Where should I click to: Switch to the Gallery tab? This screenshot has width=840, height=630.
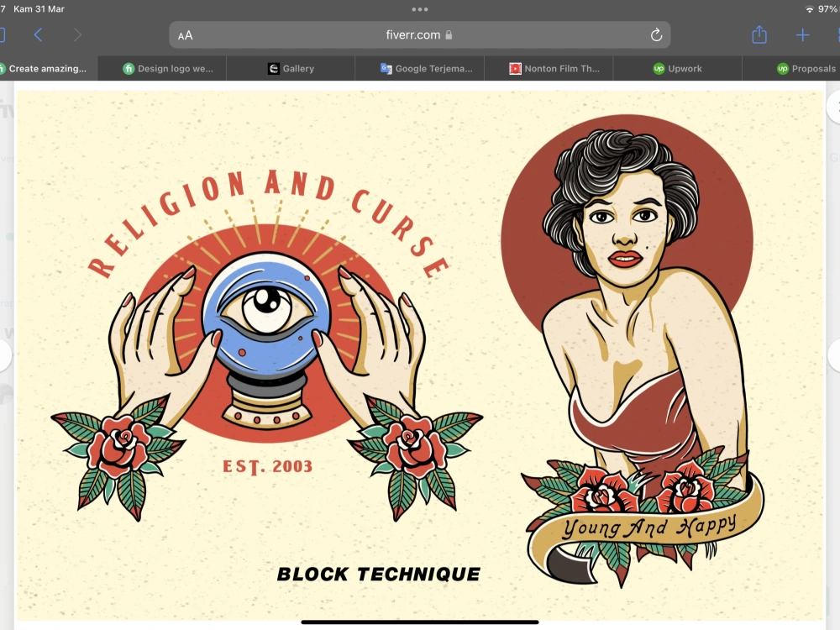(x=291, y=69)
